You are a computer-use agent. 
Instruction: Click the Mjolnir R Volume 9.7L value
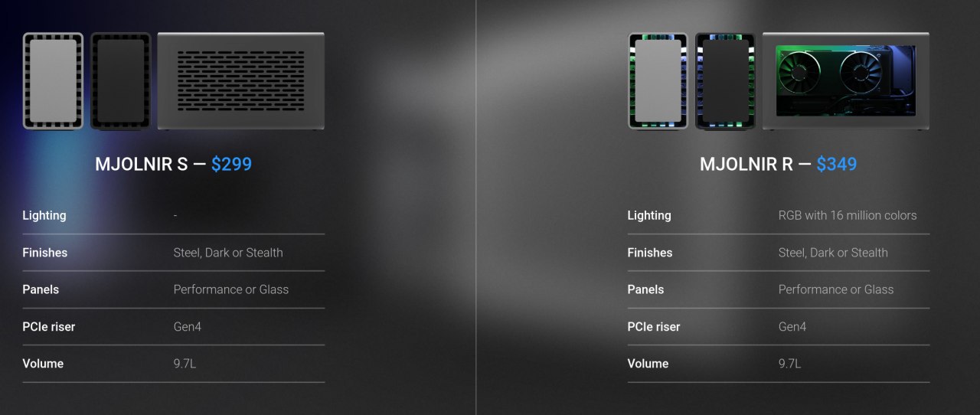[790, 364]
